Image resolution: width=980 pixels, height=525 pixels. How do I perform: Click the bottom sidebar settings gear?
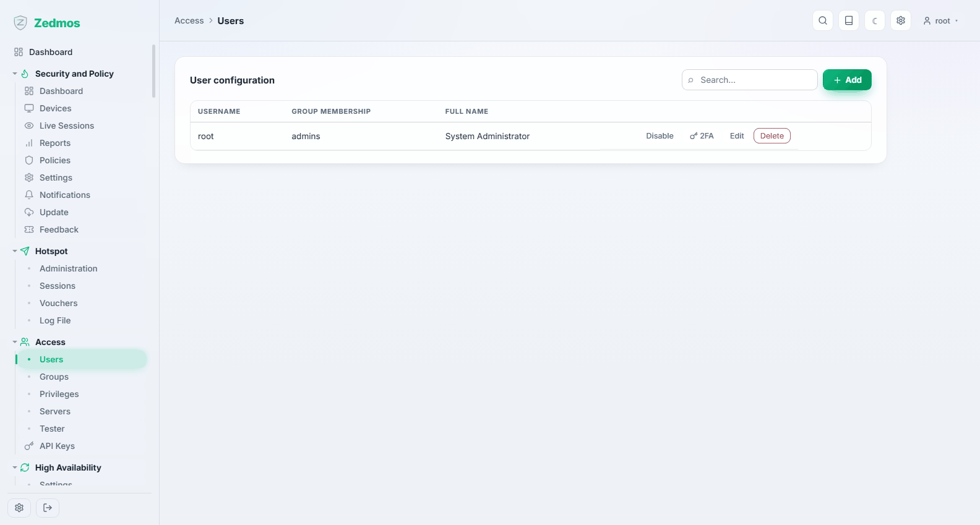coord(19,508)
